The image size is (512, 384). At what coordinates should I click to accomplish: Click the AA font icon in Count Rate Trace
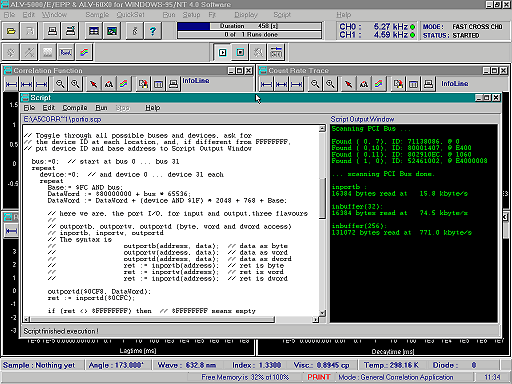click(x=363, y=84)
